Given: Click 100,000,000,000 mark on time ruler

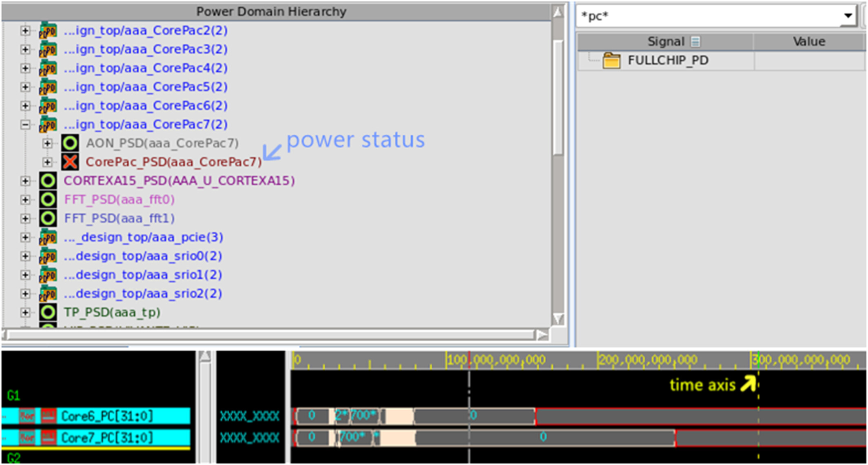Looking at the screenshot, I should click(x=496, y=360).
